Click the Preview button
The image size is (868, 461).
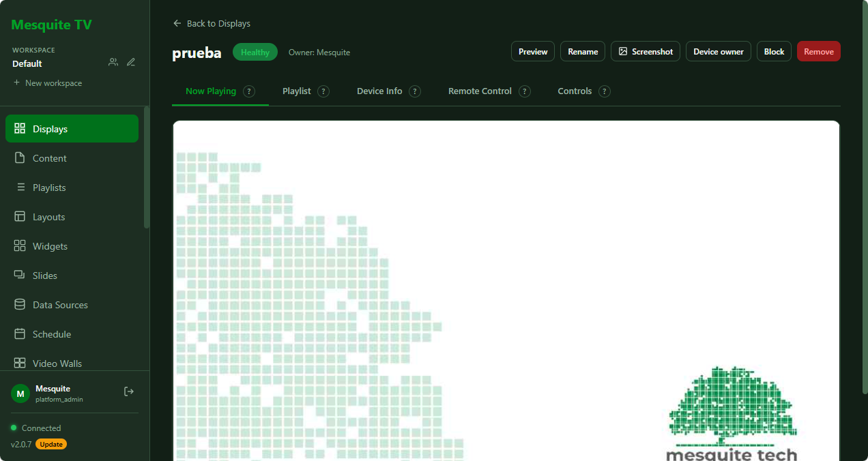(x=533, y=52)
